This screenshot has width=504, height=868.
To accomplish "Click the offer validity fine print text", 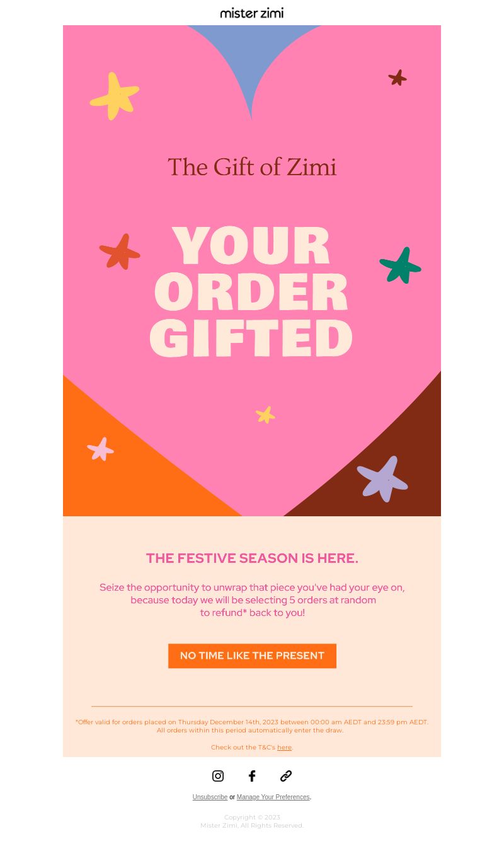I will 252,726.
